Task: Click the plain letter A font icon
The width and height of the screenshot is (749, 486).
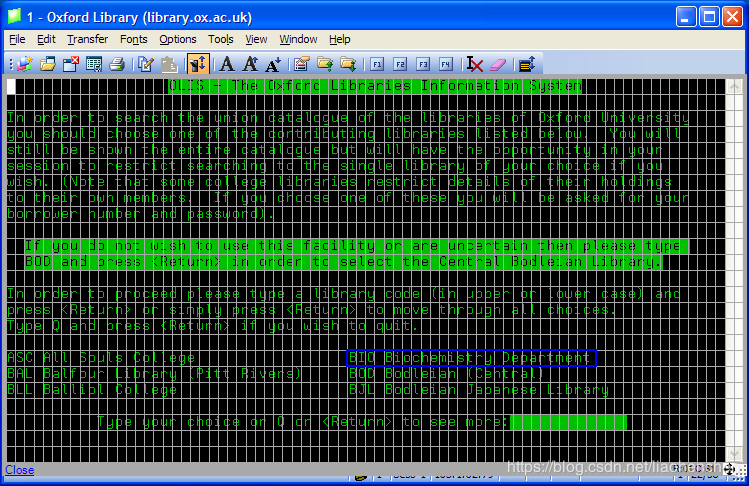Action: (227, 64)
